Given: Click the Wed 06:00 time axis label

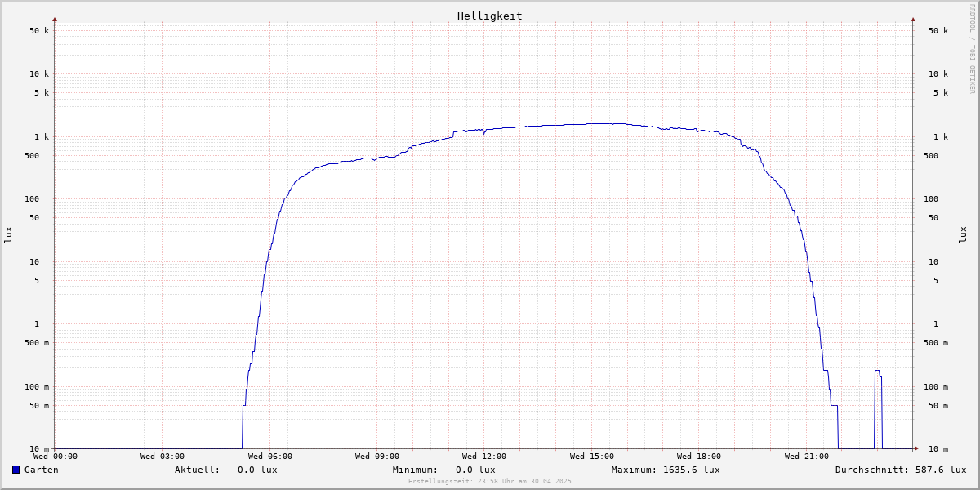Looking at the screenshot, I should click(270, 457).
